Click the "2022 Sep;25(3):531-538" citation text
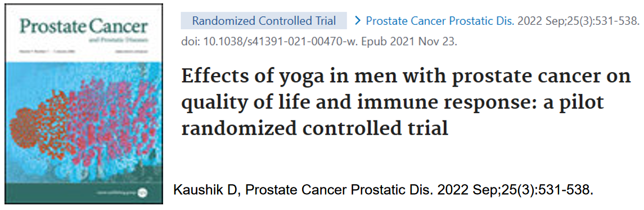The height and width of the screenshot is (210, 644). click(577, 20)
